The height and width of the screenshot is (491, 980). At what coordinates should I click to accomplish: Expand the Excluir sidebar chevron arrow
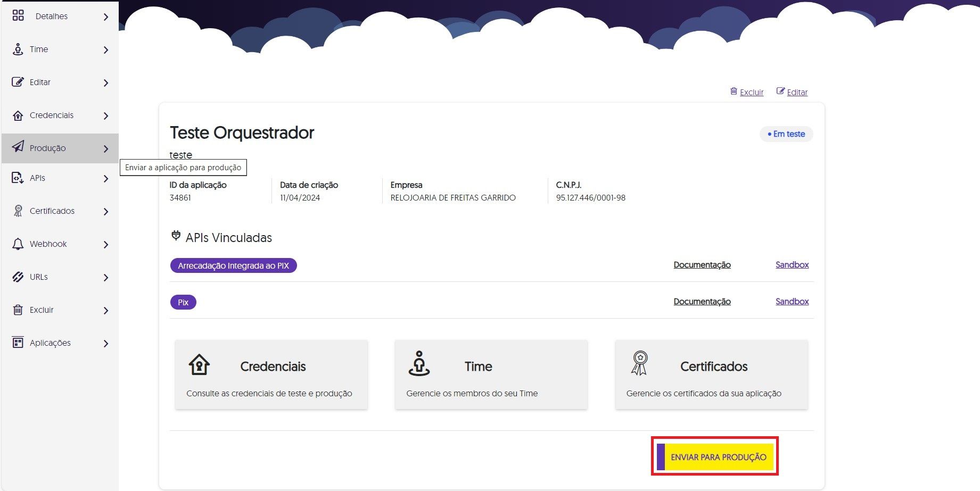click(106, 311)
